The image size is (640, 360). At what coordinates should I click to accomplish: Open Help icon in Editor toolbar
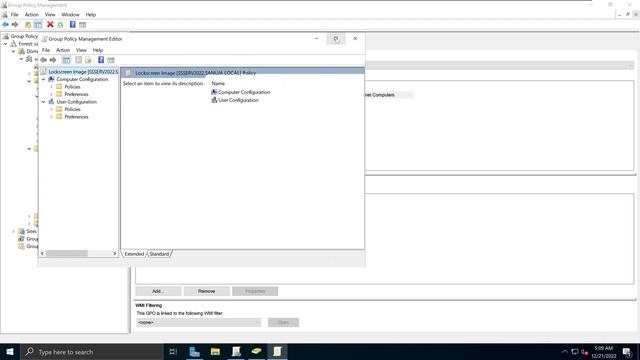click(x=101, y=60)
